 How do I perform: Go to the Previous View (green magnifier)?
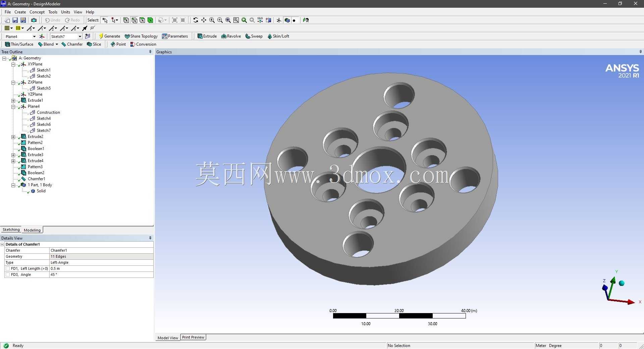pos(244,20)
